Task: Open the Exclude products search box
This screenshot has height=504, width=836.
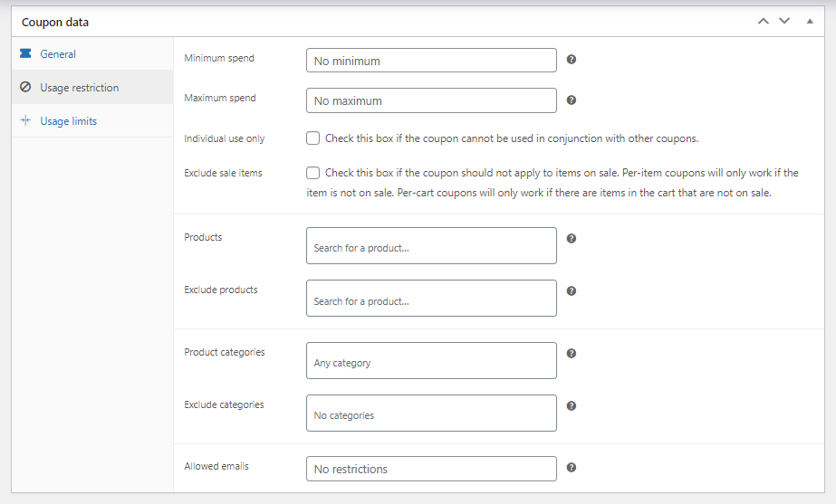Action: 431,299
